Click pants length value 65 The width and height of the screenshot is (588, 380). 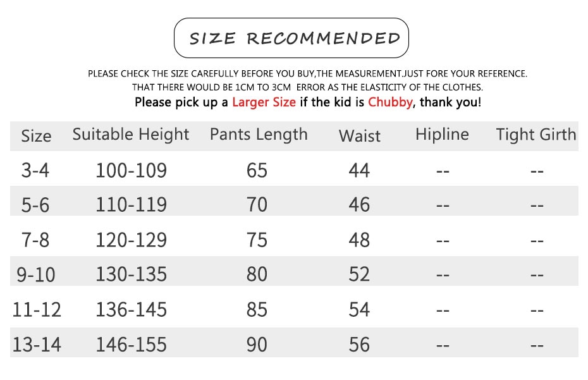tap(257, 170)
